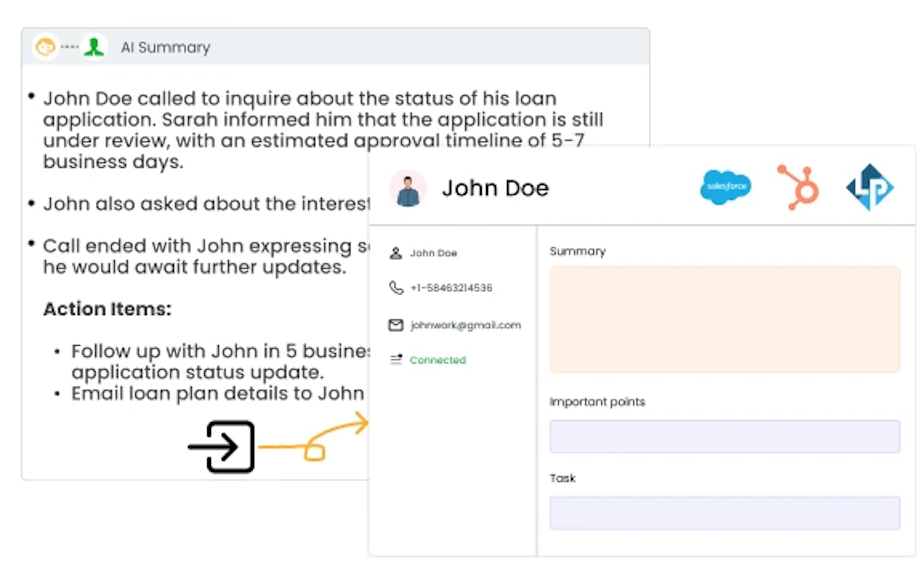Click the Summary label in contact card

pyautogui.click(x=578, y=251)
